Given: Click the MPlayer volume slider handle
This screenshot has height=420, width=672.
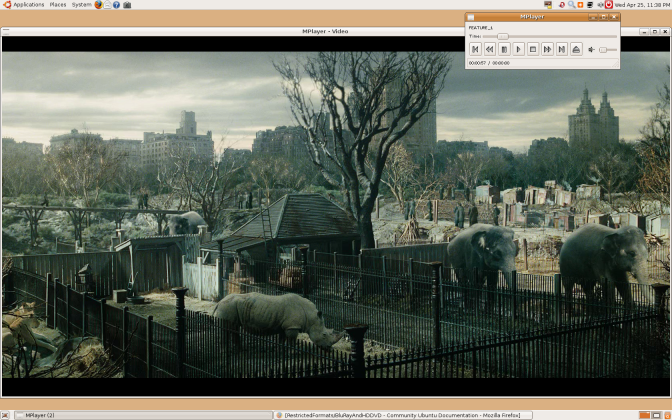Looking at the screenshot, I should pyautogui.click(x=603, y=50).
